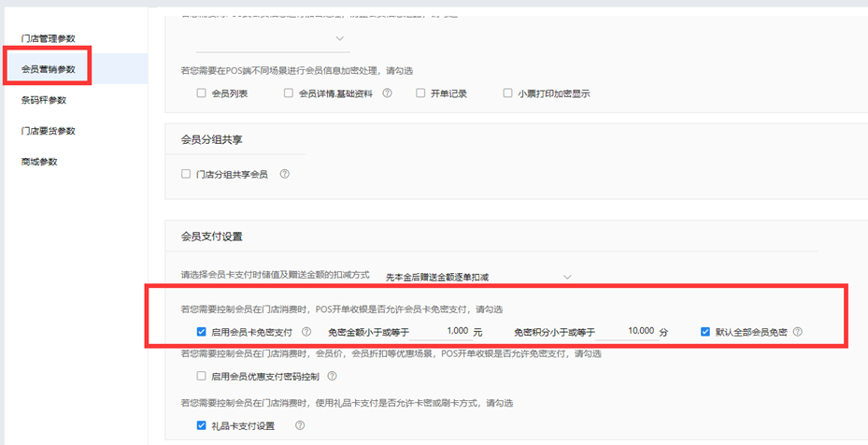Expand the dropdown at top of page
This screenshot has height=445, width=868.
273,38
